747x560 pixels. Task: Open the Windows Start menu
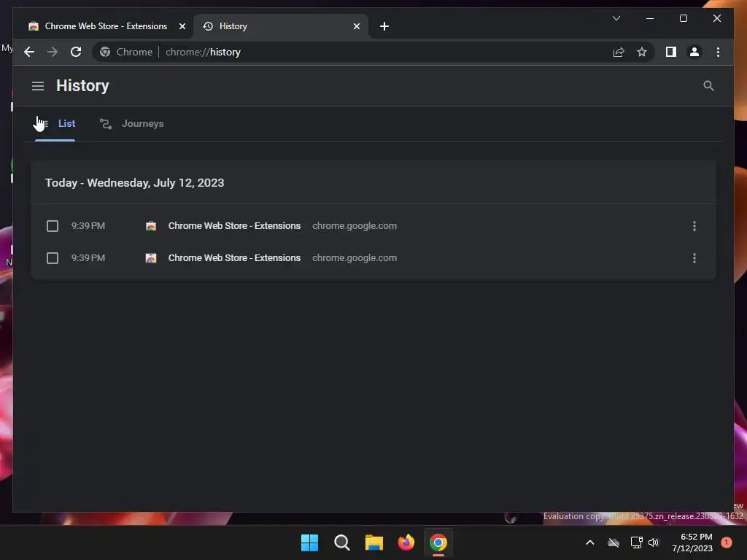309,542
